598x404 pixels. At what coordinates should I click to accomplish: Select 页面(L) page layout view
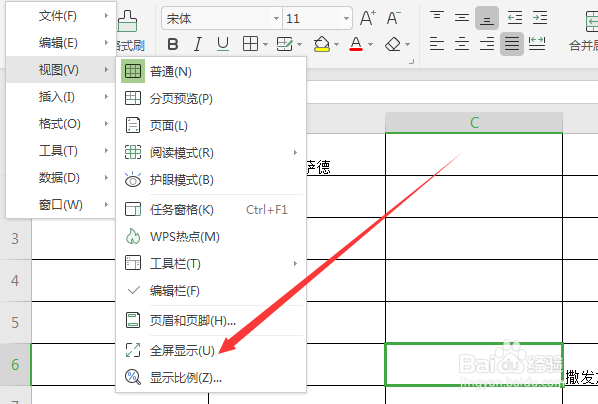click(x=211, y=126)
